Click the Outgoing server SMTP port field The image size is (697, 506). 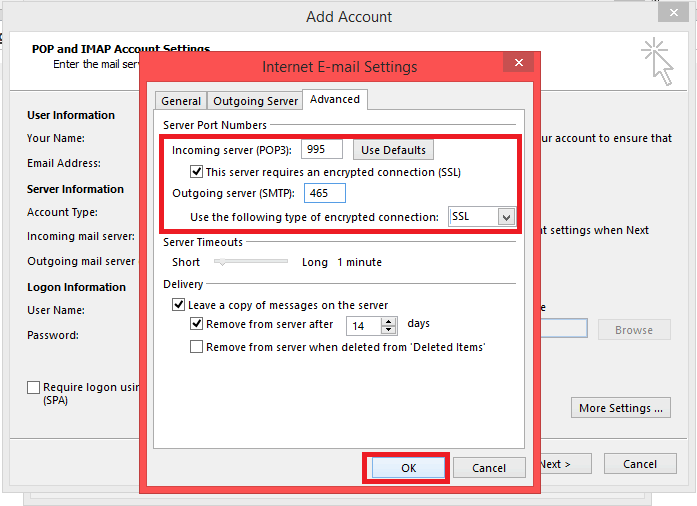[x=324, y=193]
